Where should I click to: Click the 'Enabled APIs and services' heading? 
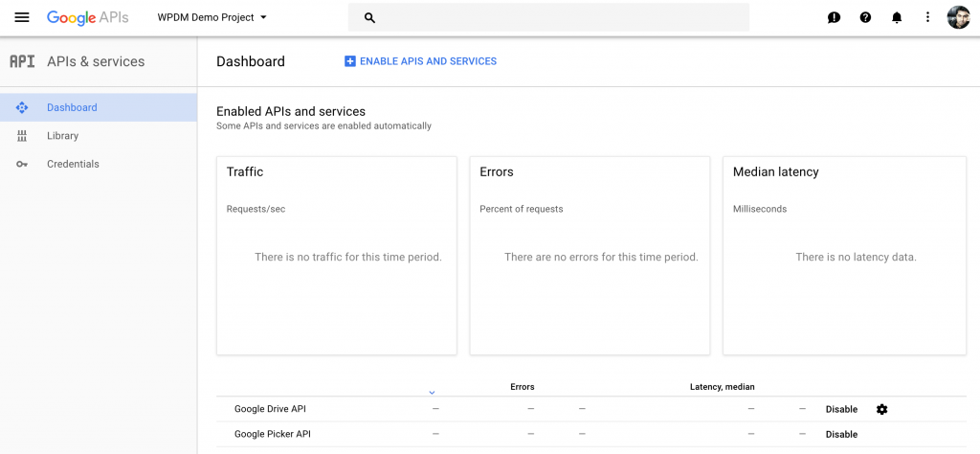(x=291, y=111)
